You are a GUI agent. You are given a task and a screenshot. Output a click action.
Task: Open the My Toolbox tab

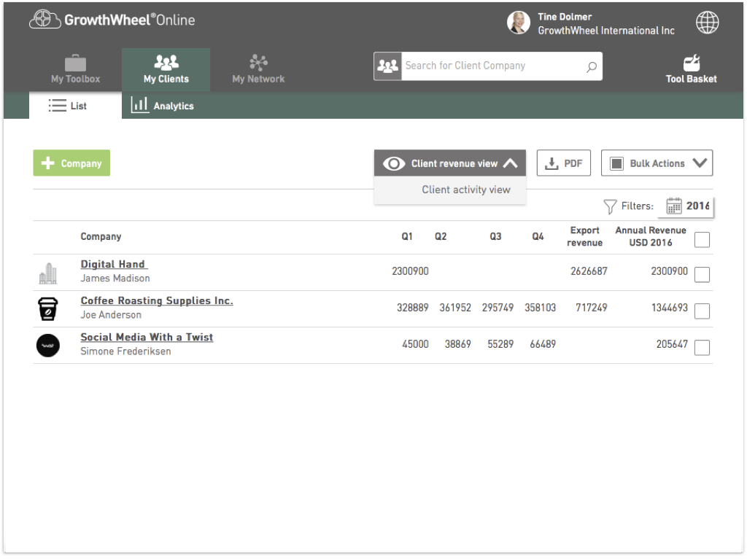pyautogui.click(x=76, y=69)
